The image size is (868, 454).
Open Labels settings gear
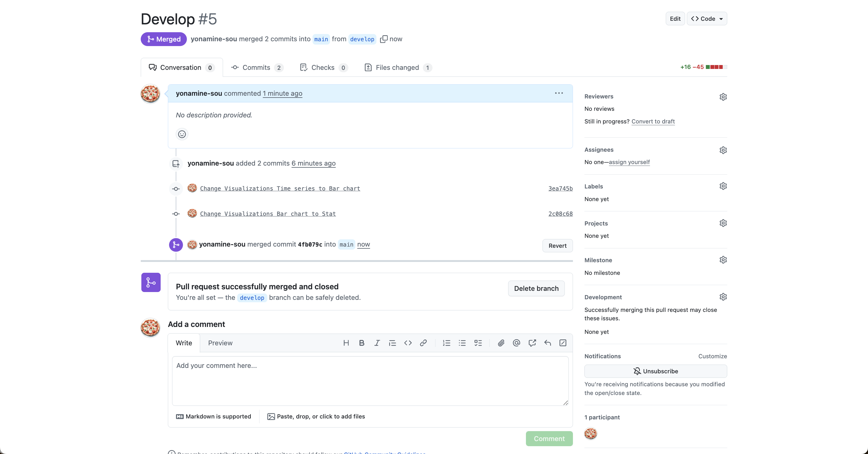click(x=723, y=186)
